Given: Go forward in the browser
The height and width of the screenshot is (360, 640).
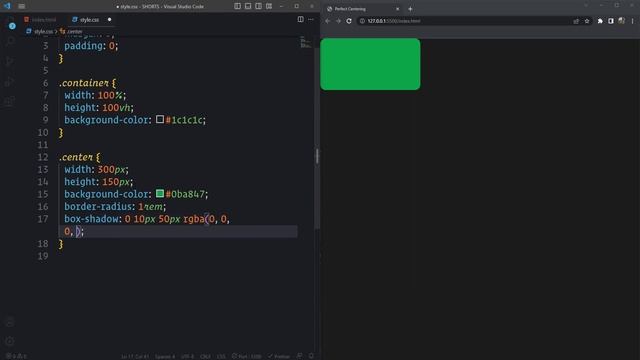Looking at the screenshot, I should (338, 21).
